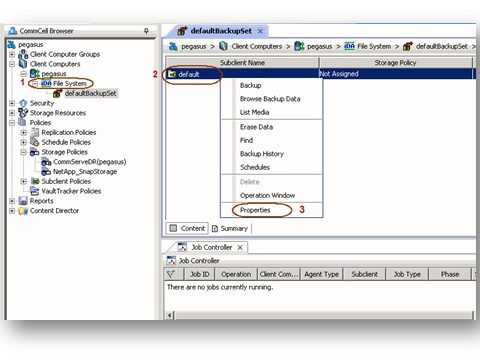Click the Security shield icon
The height and width of the screenshot is (363, 480).
[23, 103]
